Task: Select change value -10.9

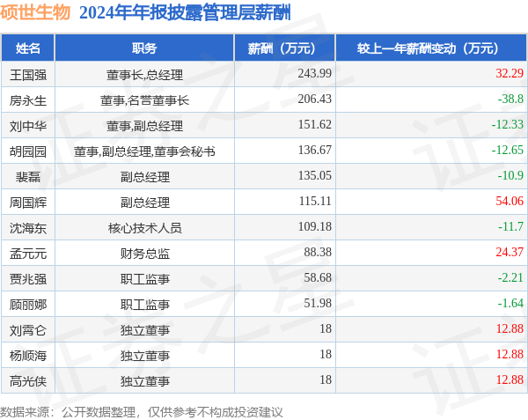Action: 510,175
